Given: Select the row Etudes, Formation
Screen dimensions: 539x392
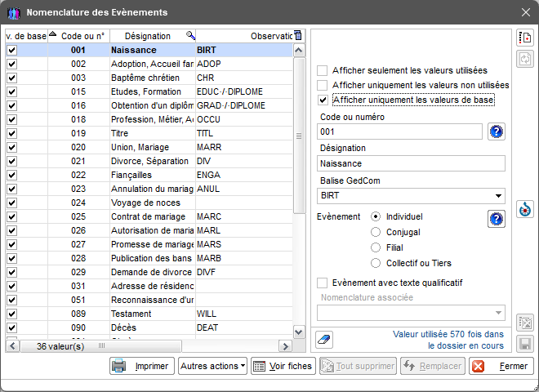Looking at the screenshot, I should [149, 91].
